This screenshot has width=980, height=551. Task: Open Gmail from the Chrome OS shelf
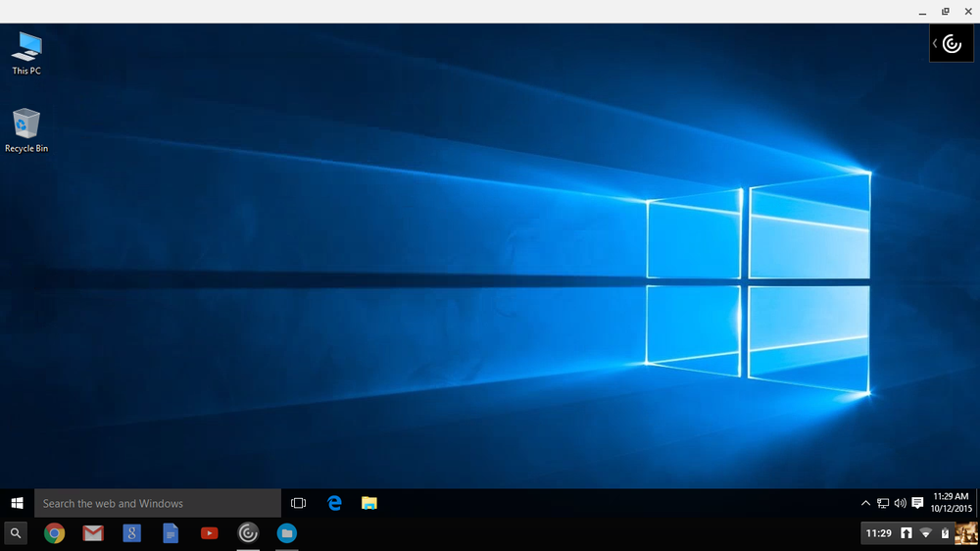tap(93, 533)
